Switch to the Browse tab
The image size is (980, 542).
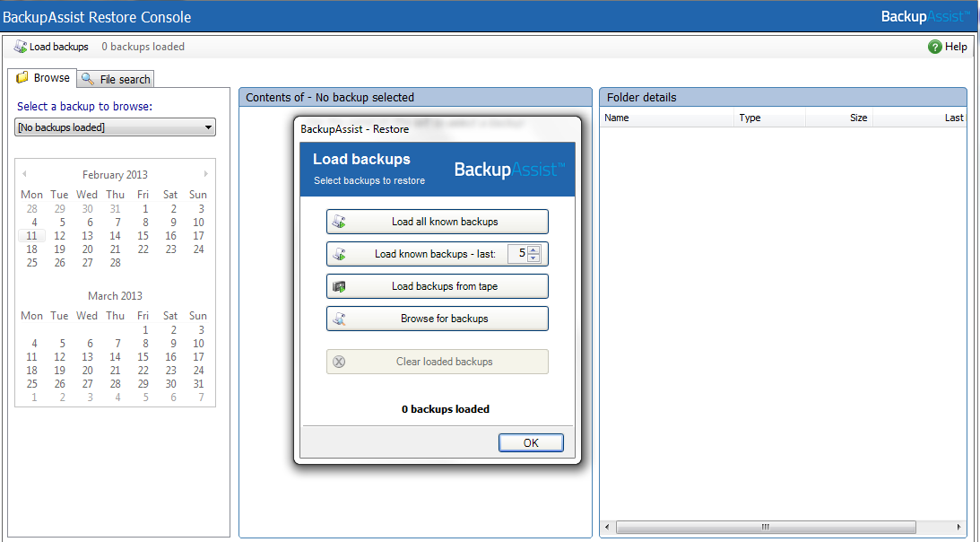42,77
